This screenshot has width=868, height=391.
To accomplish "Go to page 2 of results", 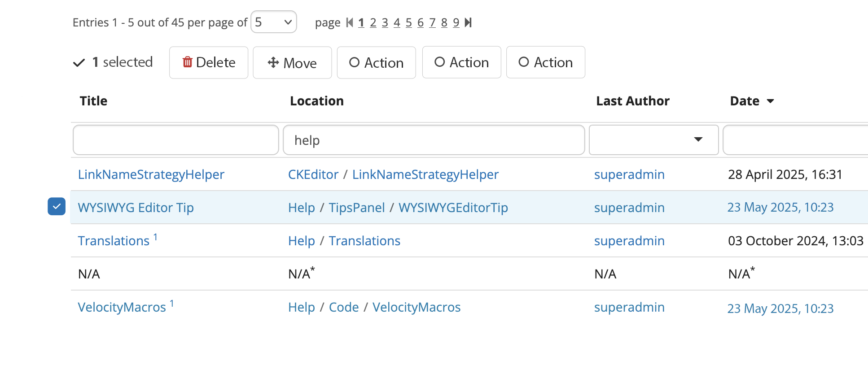I will [373, 22].
